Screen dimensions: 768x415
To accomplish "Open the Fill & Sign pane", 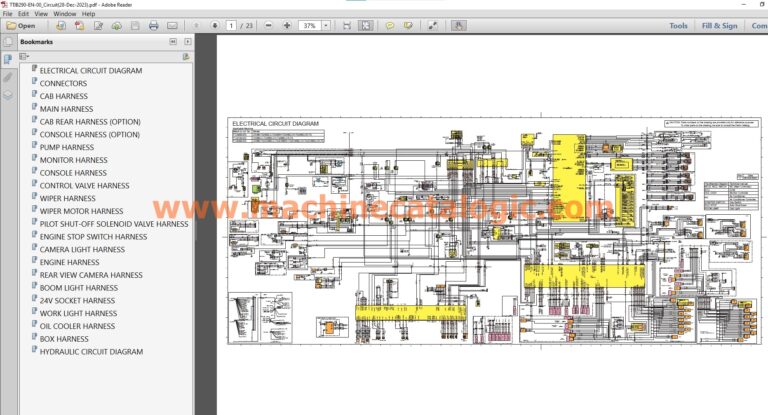I will click(x=719, y=25).
